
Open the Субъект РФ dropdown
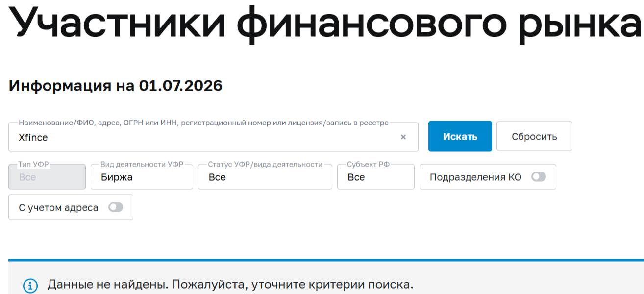(x=376, y=177)
